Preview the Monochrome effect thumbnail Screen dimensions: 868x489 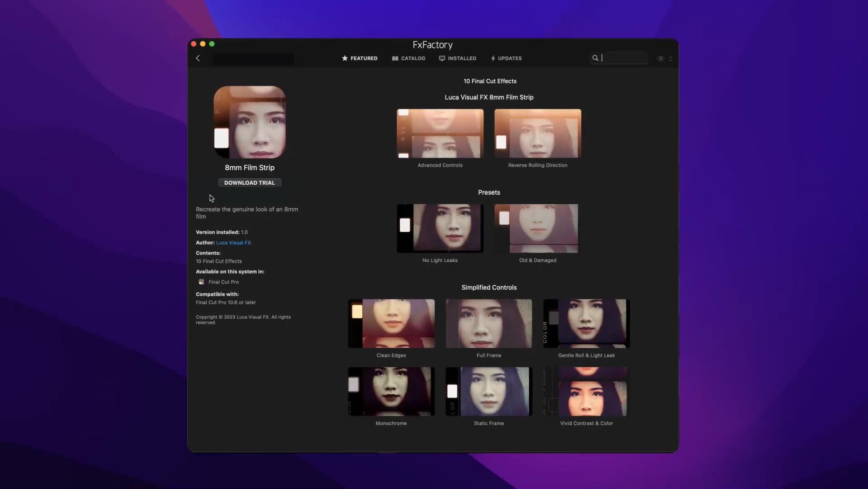click(x=391, y=392)
